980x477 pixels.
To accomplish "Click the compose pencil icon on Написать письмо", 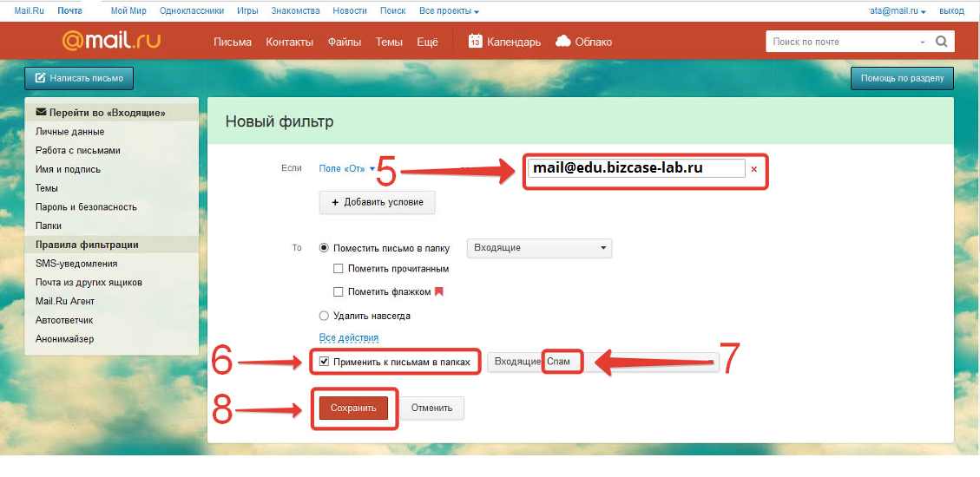I will point(40,78).
